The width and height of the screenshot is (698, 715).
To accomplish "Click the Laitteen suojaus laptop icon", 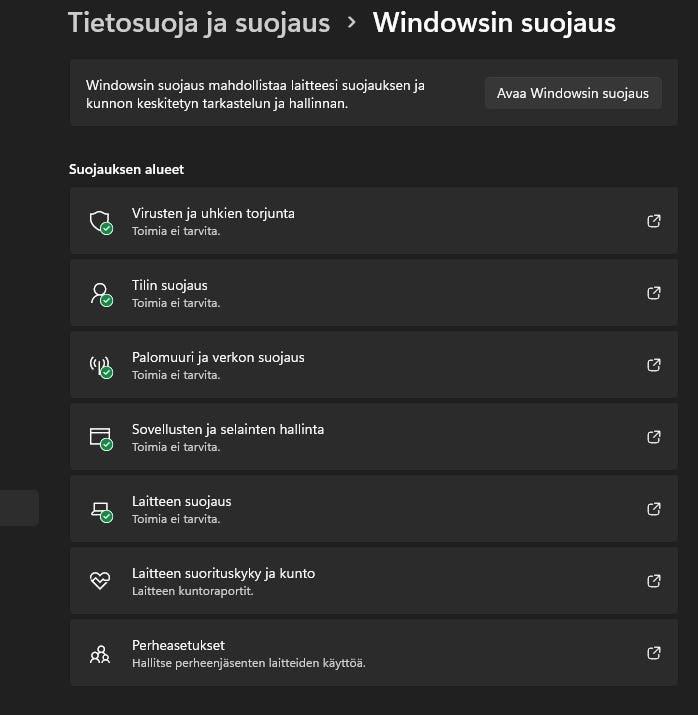I will (x=100, y=509).
